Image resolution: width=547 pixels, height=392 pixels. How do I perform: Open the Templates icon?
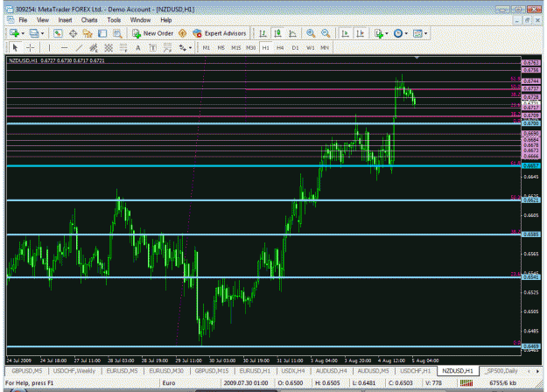pyautogui.click(x=417, y=33)
